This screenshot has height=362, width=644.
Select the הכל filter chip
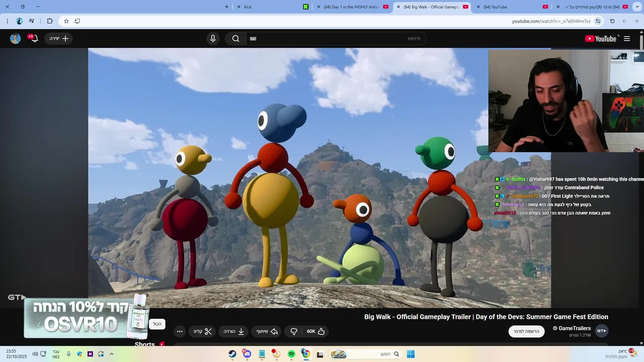[x=157, y=324]
